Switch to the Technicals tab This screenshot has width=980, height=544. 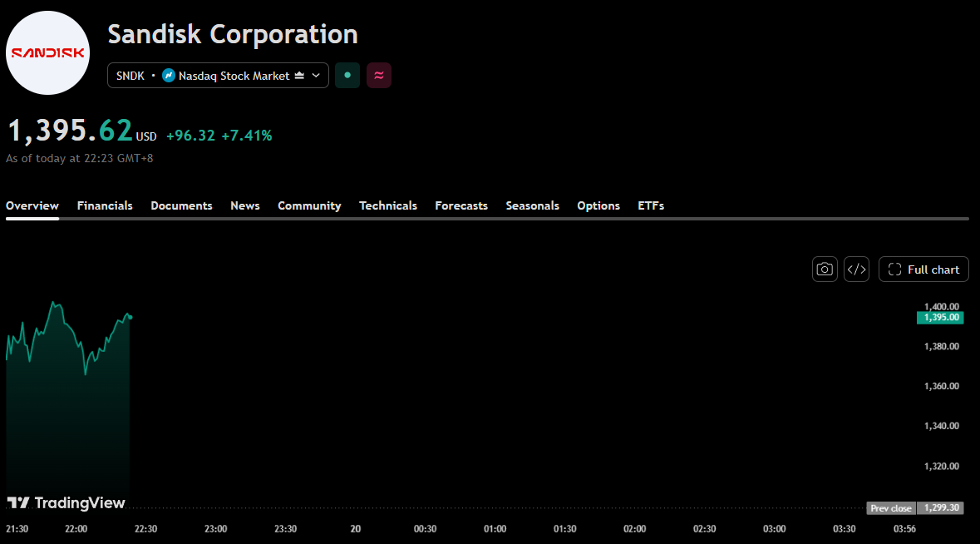click(x=387, y=205)
